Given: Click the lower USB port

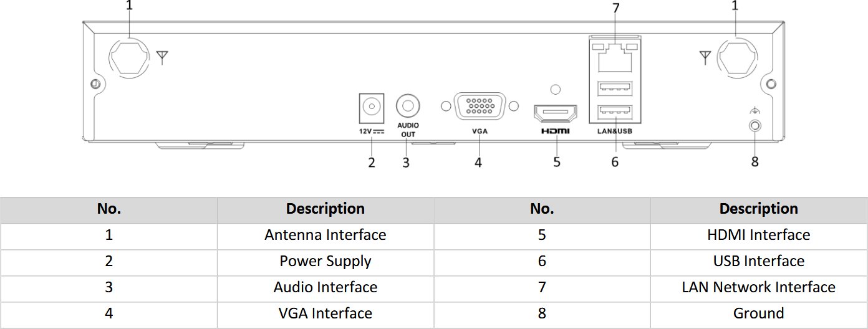Looking at the screenshot, I should coord(615,113).
